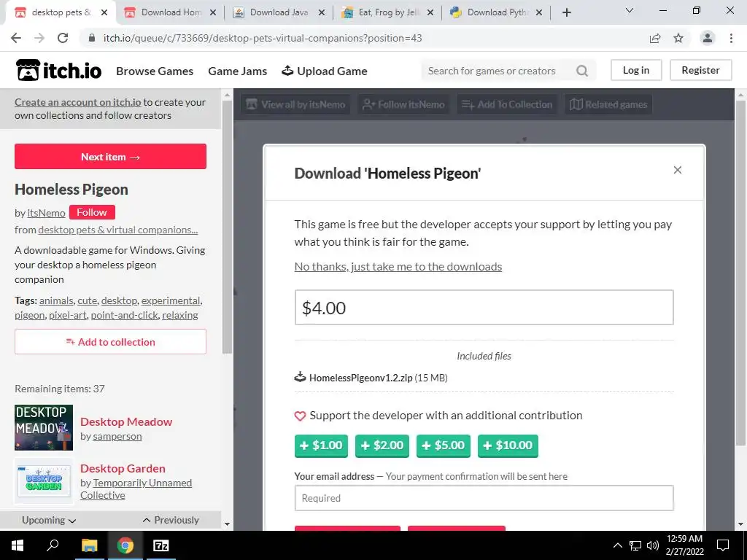Click the Add to collection button in sidebar
Screen dimensions: 747x560
111,341
